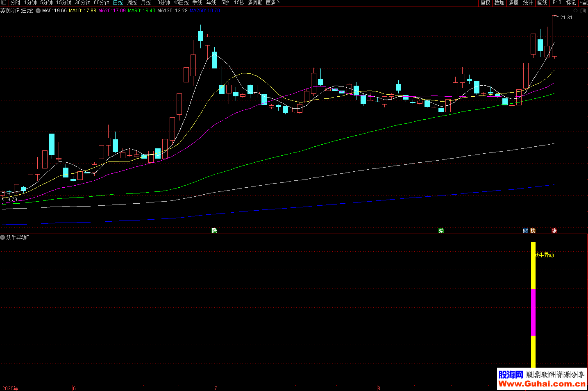Open the 多周期 multi-period view
The image size is (588, 391).
[255, 2]
